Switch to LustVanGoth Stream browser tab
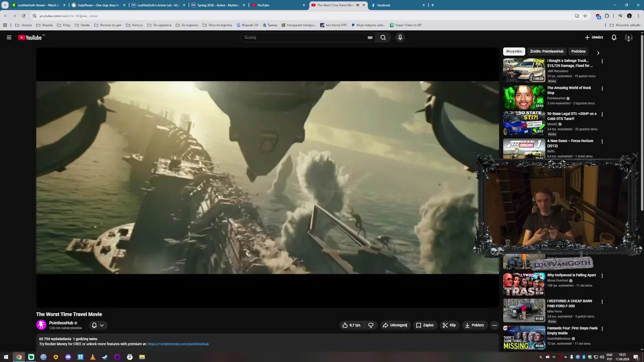The image size is (644, 362). (x=39, y=5)
